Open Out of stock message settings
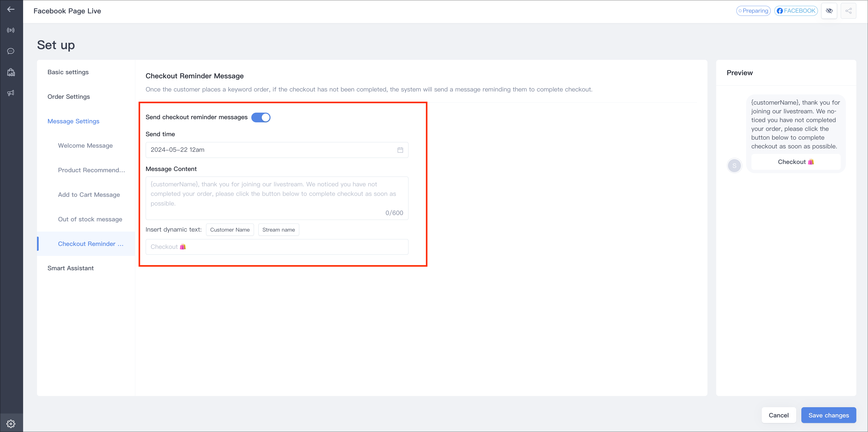This screenshot has height=432, width=868. tap(90, 219)
